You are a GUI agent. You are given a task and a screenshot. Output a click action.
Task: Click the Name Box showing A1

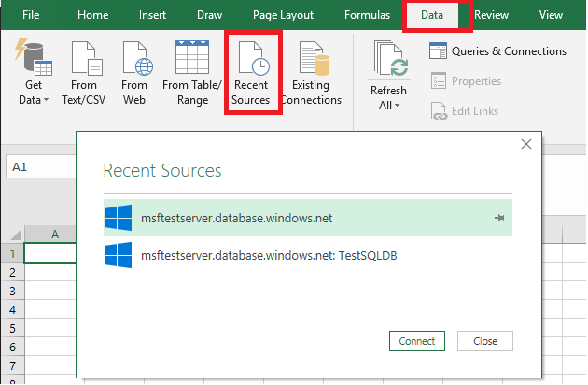pos(41,166)
